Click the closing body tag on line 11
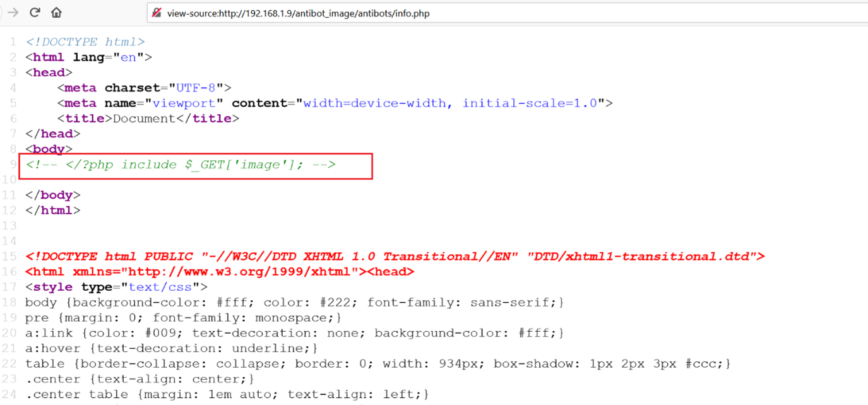Screen dimensions: 868x405 click(x=53, y=196)
